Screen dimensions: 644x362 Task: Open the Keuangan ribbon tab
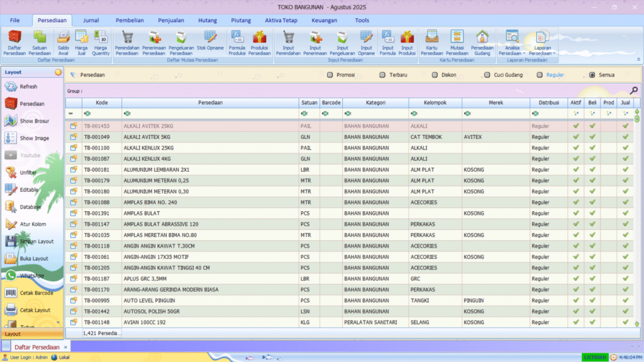click(x=324, y=20)
